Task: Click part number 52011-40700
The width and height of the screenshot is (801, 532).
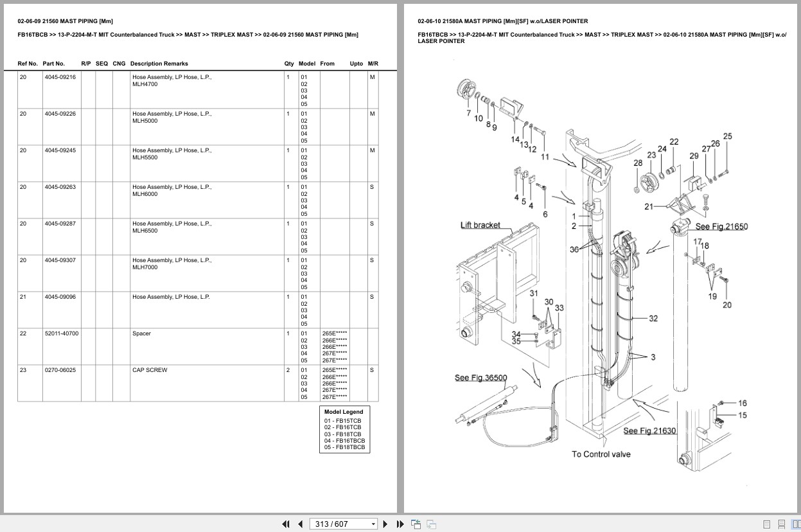Action: (62, 333)
